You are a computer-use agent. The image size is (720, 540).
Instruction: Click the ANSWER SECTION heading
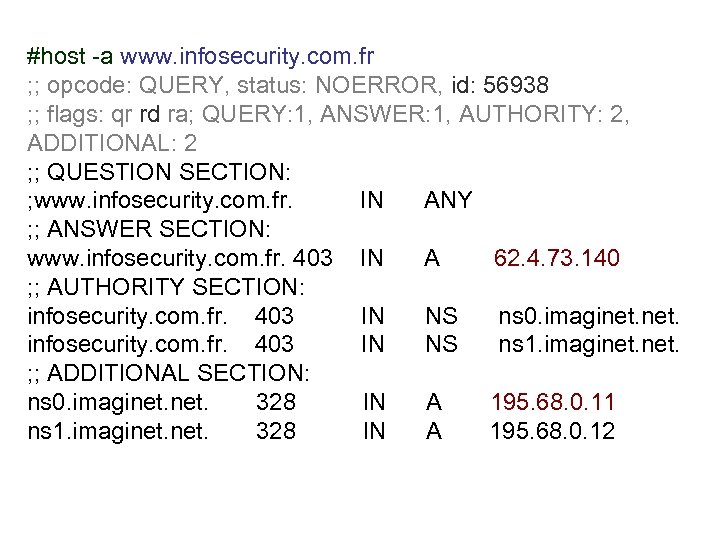pyautogui.click(x=147, y=230)
